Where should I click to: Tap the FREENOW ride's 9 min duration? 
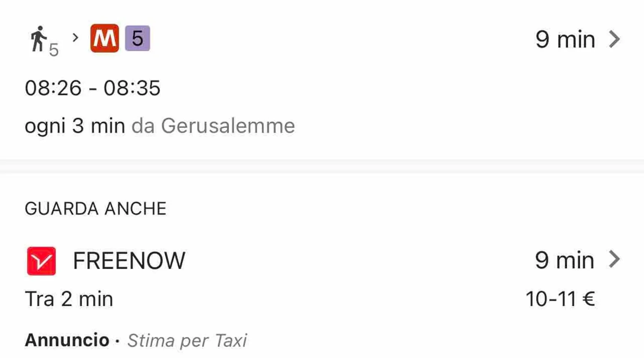pyautogui.click(x=565, y=260)
